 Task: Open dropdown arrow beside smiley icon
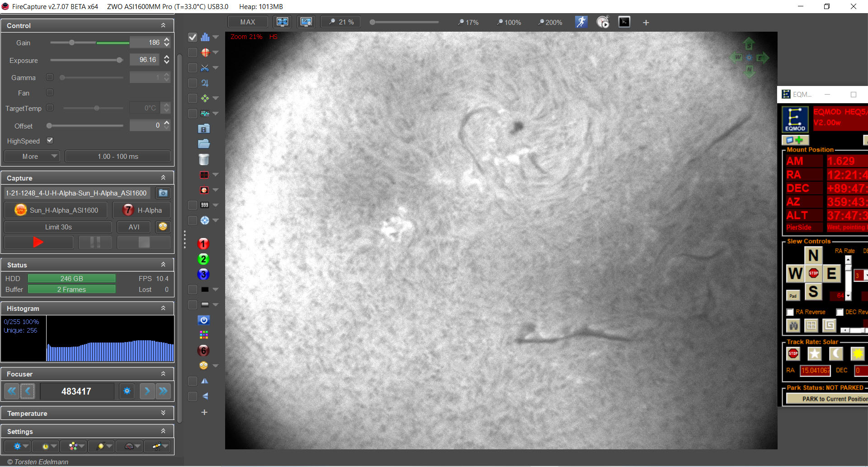[216, 366]
